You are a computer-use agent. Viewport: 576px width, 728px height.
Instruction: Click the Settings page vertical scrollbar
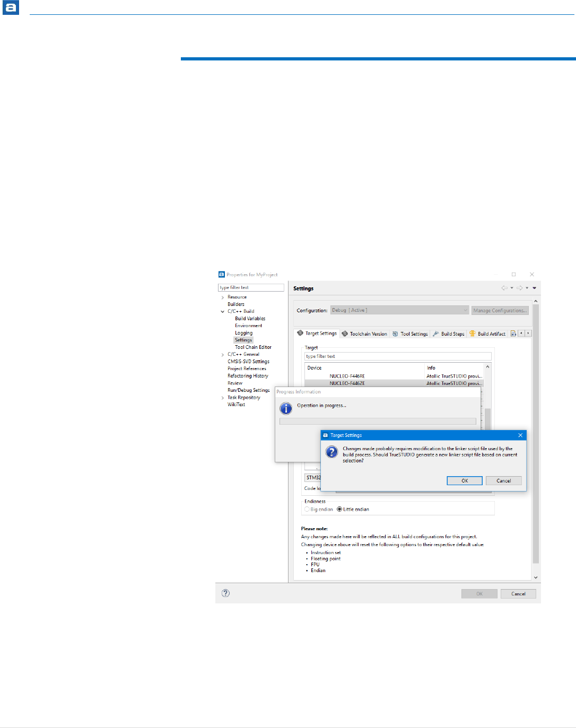pos(536,434)
